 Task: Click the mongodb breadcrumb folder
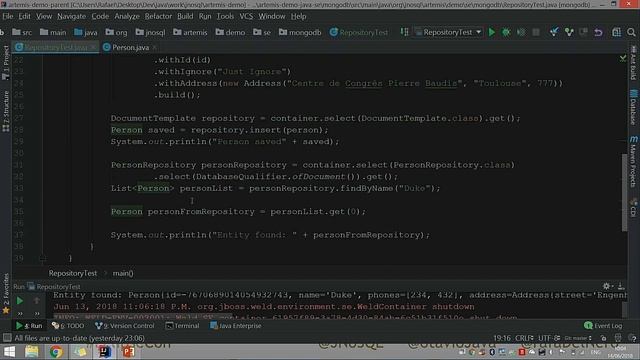[x=300, y=32]
